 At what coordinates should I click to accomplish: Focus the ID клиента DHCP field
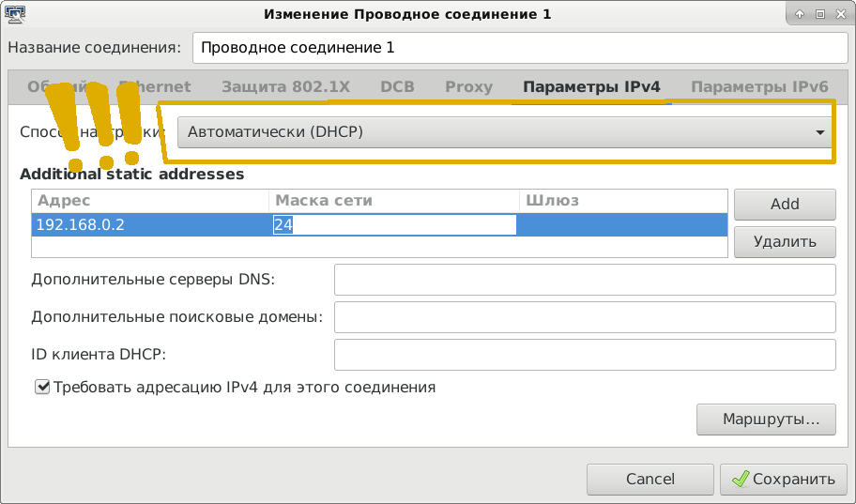click(x=584, y=355)
